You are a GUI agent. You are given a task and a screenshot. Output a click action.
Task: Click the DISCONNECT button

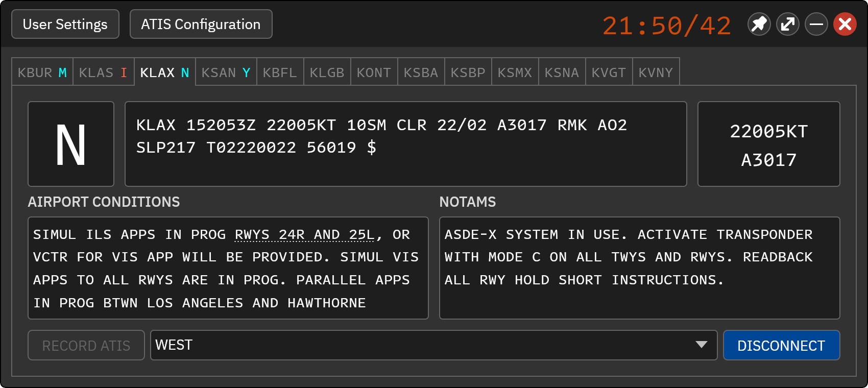click(781, 345)
